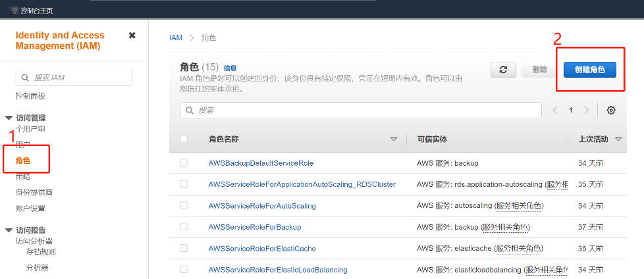This screenshot has height=279, width=644.
Task: Open 访问分析器 in the sidebar
Action: (x=34, y=241)
